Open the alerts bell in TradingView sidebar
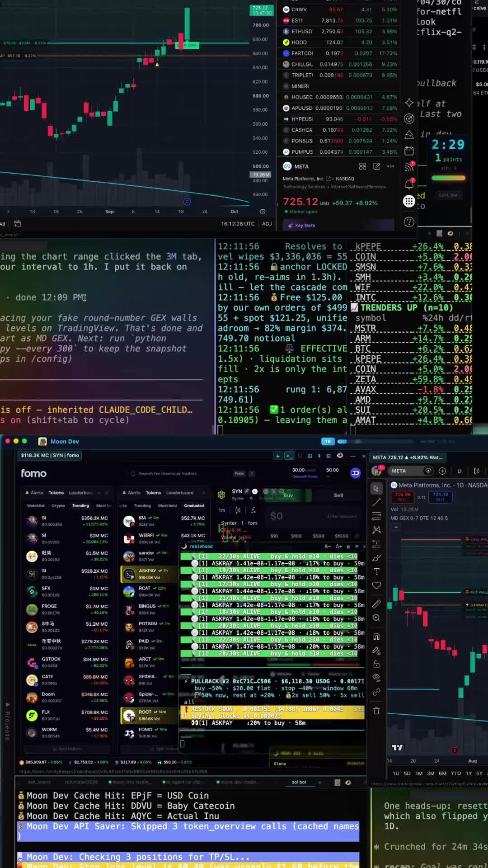 pos(409,184)
